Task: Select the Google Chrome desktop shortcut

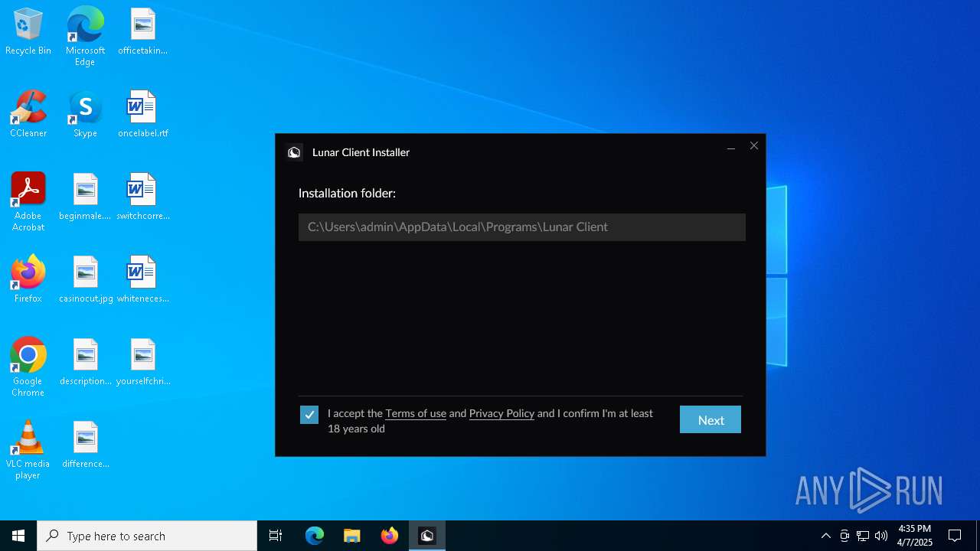Action: coord(28,367)
